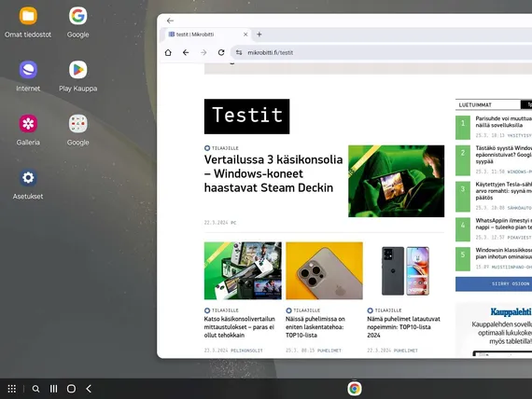
Task: Open the Google app with G logo
Action: pyautogui.click(x=77, y=16)
